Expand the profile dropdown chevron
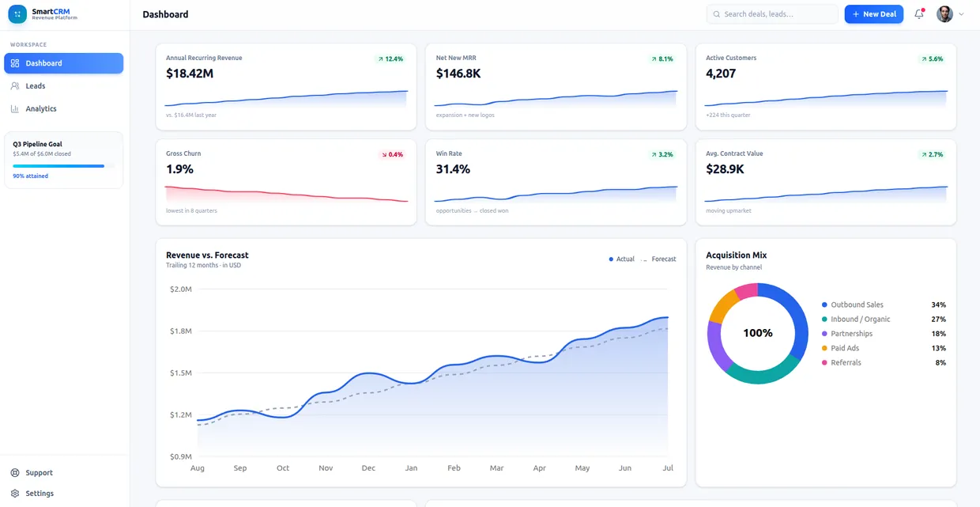 (961, 14)
